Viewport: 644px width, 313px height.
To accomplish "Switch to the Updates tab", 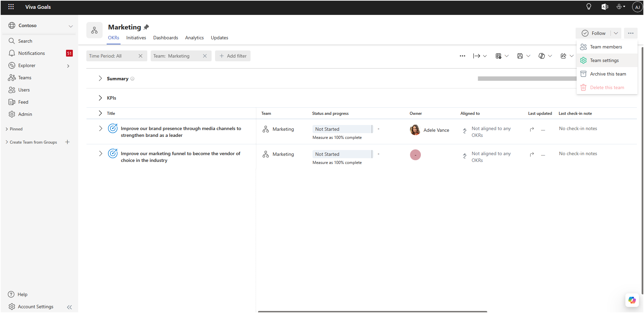I will coord(219,38).
